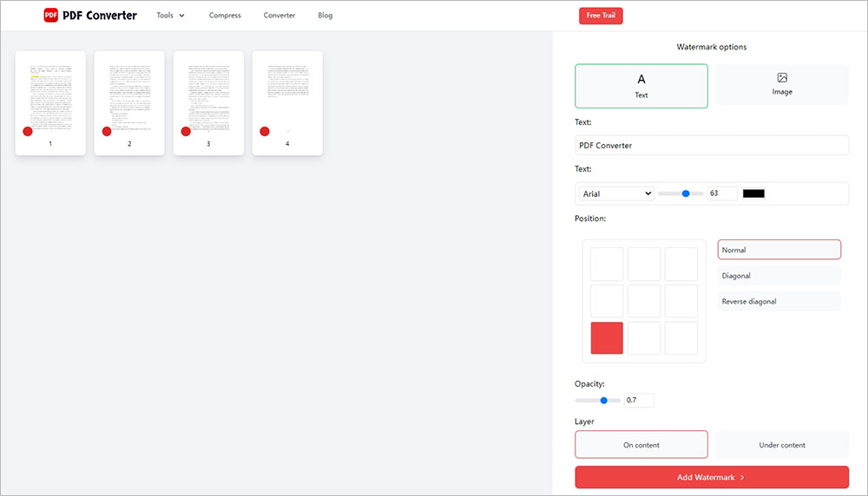Select the red bottom-left position cell
Viewport: 868px width, 496px height.
607,338
